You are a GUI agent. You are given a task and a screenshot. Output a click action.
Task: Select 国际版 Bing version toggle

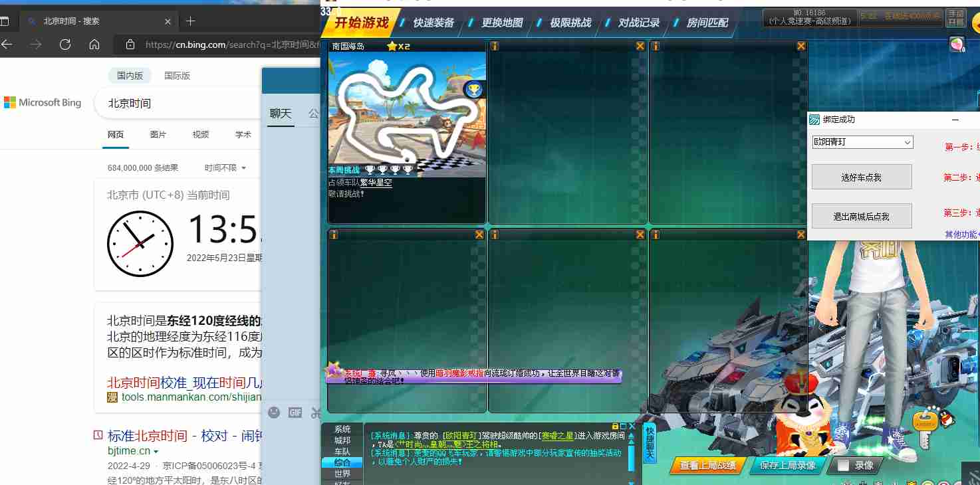(178, 76)
